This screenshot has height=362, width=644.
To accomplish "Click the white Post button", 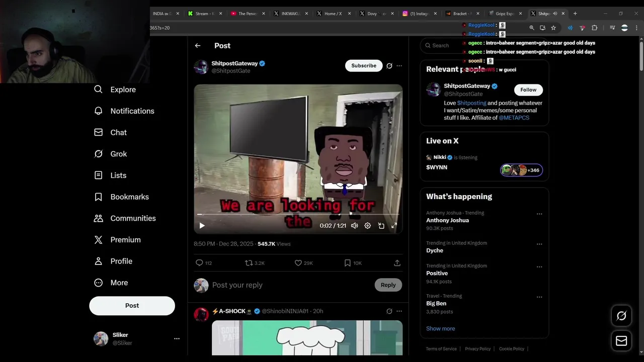I will [132, 306].
